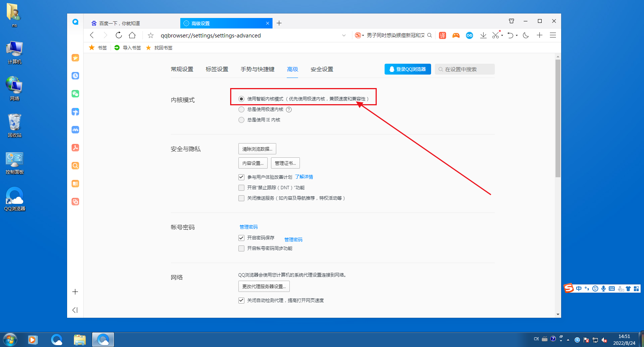Expand the address bar dropdown arrow
The height and width of the screenshot is (347, 644).
click(344, 35)
